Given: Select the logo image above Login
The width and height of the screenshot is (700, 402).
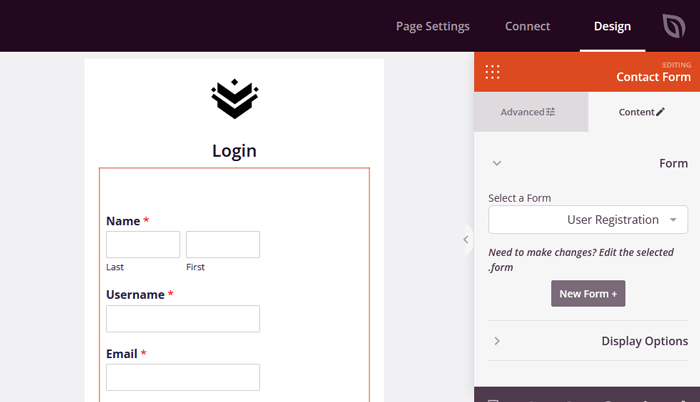Looking at the screenshot, I should 235,99.
